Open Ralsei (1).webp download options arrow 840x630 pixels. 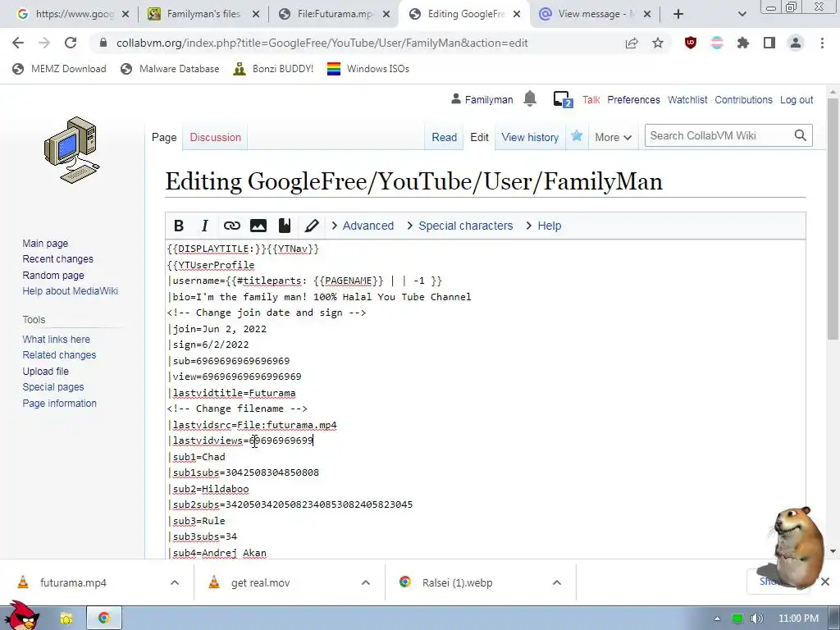click(557, 582)
